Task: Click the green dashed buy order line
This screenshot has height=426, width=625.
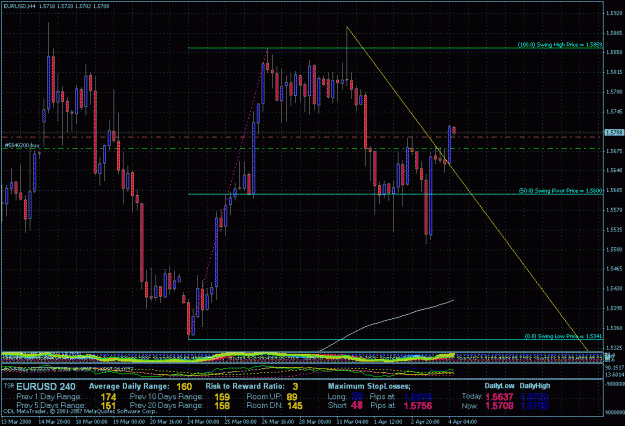Action: click(303, 149)
